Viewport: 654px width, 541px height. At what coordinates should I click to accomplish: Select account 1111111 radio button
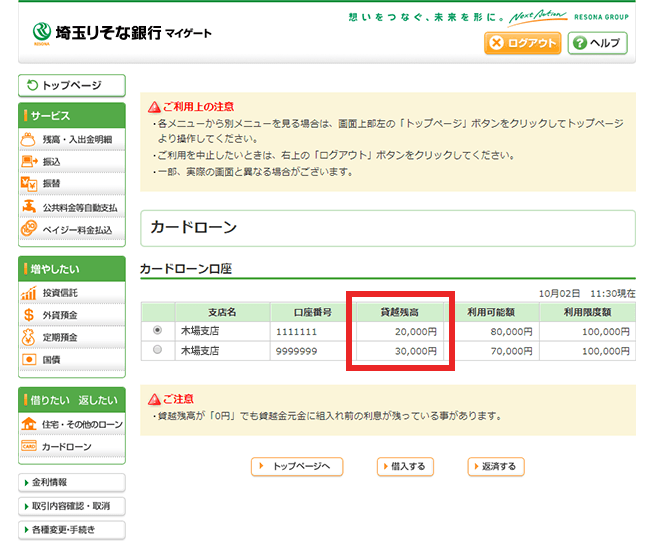click(x=157, y=330)
